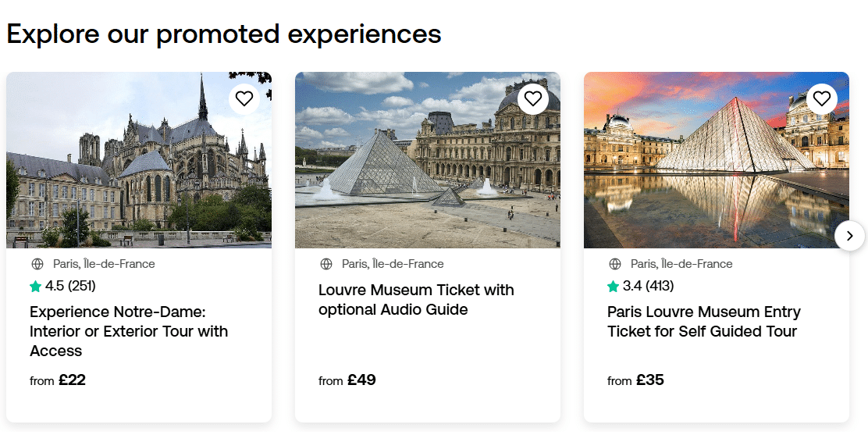Click the £35 price on Self Guided tour
868x435 pixels.
[649, 380]
